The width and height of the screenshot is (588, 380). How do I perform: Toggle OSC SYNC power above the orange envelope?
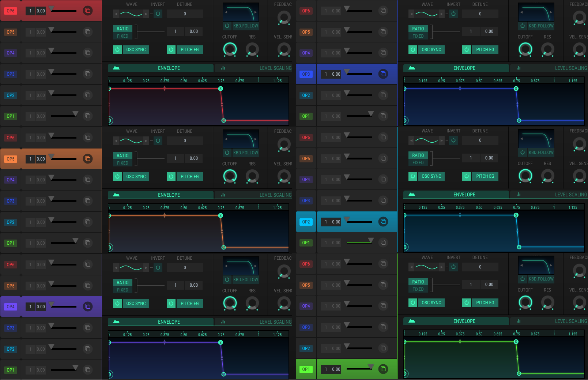tap(117, 177)
